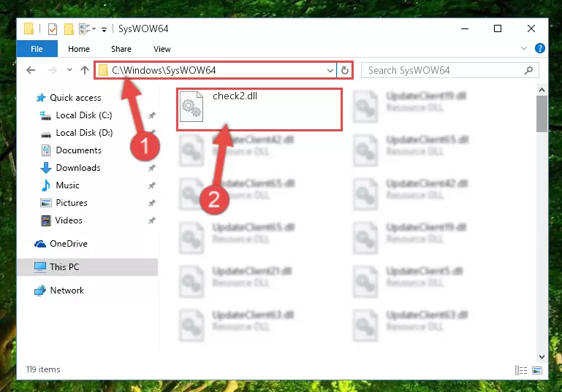Click the Downloads blue arrow icon
Viewport: 562px width, 392px height.
pos(45,168)
